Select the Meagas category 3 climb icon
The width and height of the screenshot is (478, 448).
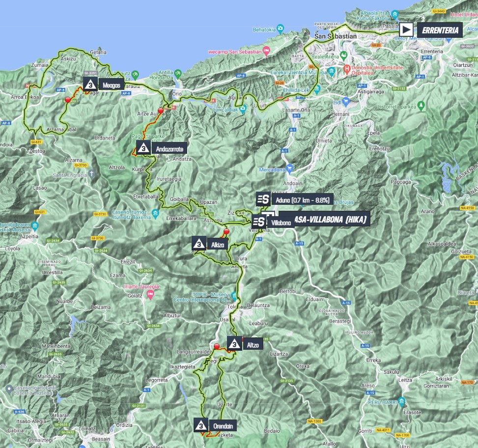point(90,84)
